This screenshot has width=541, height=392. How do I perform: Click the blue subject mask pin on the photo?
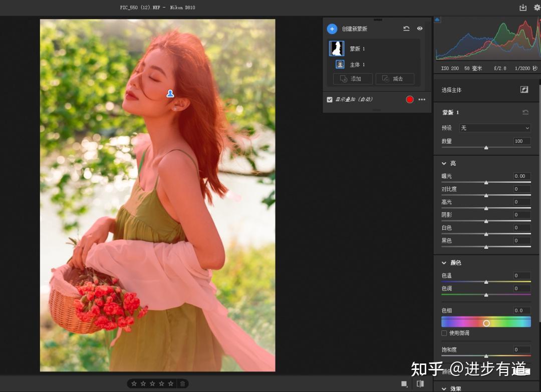pos(170,94)
